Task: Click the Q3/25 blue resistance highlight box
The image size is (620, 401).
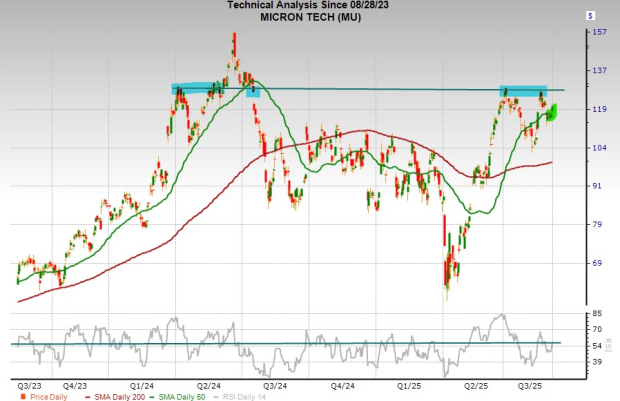Action: 523,91
